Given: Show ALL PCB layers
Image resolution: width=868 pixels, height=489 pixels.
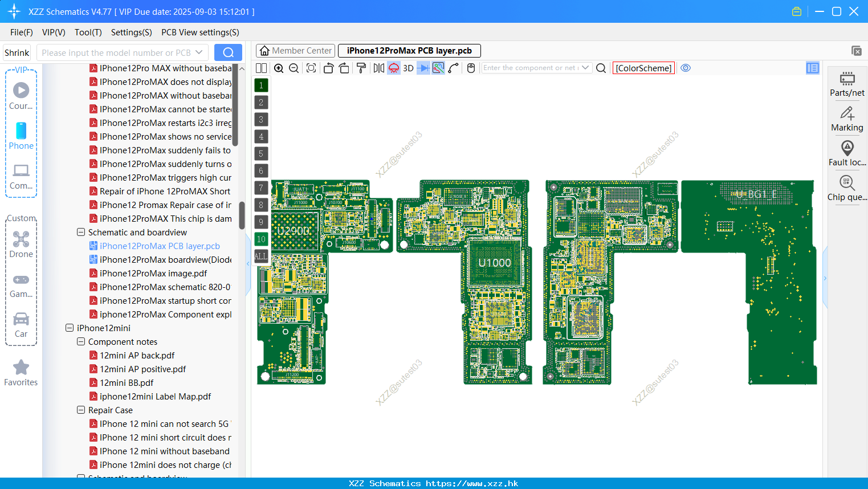Looking at the screenshot, I should [261, 256].
